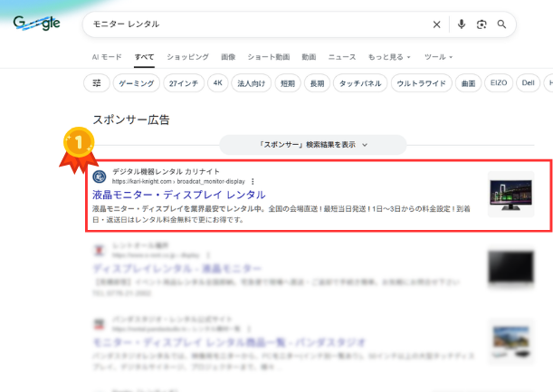This screenshot has width=553, height=392.
Task: Apply the 長期 filter chip
Action: click(317, 83)
